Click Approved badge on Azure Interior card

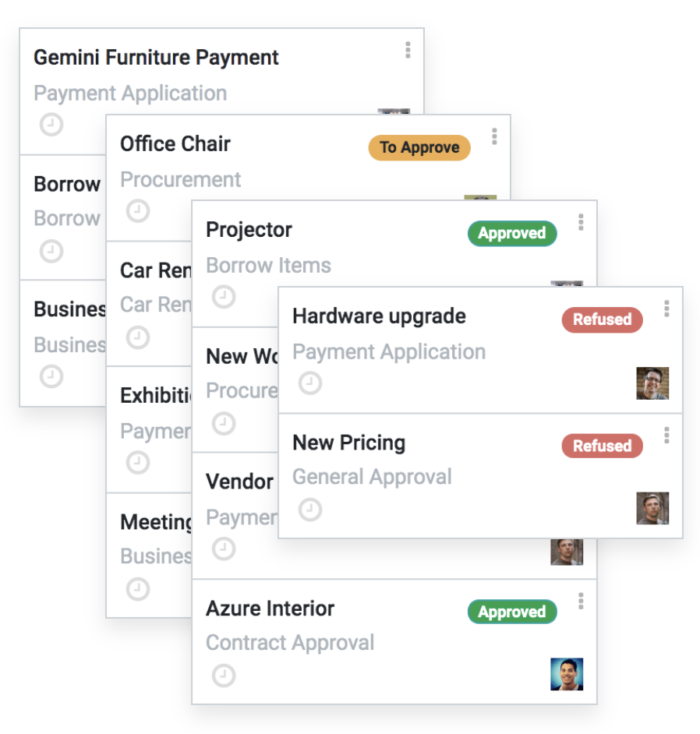pyautogui.click(x=512, y=612)
